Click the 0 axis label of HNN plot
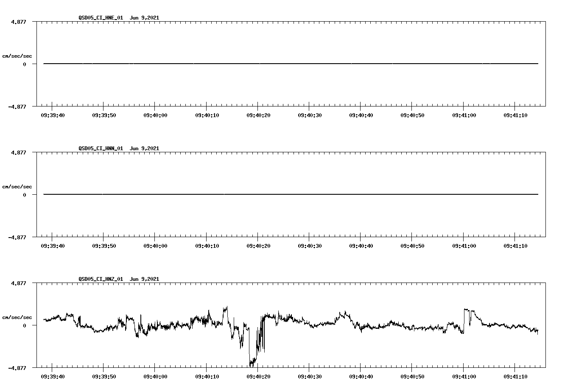 25,195
